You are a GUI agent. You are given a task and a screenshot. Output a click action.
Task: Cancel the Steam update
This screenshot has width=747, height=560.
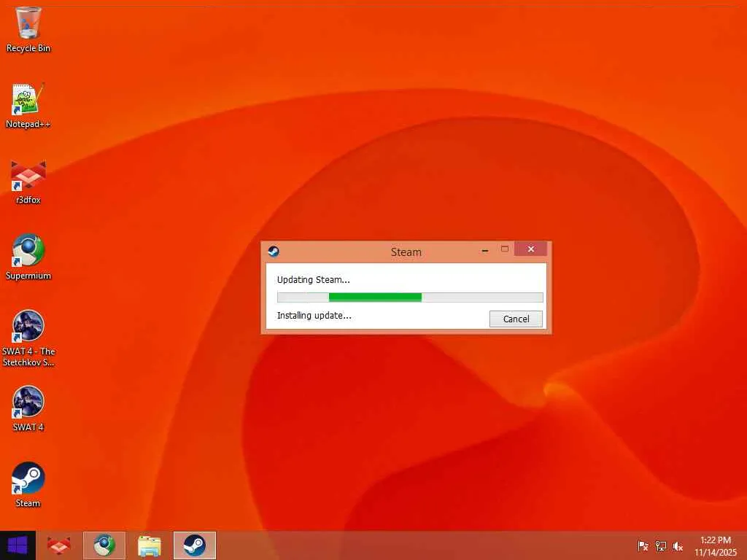(x=516, y=319)
